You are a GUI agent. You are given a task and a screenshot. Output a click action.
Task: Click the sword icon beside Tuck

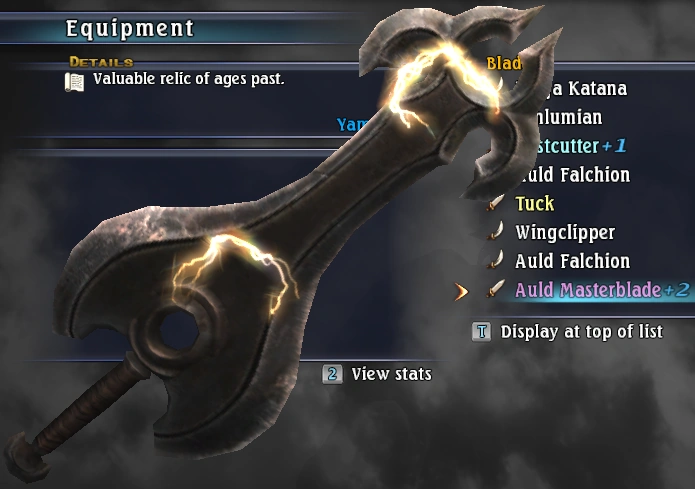tap(496, 203)
